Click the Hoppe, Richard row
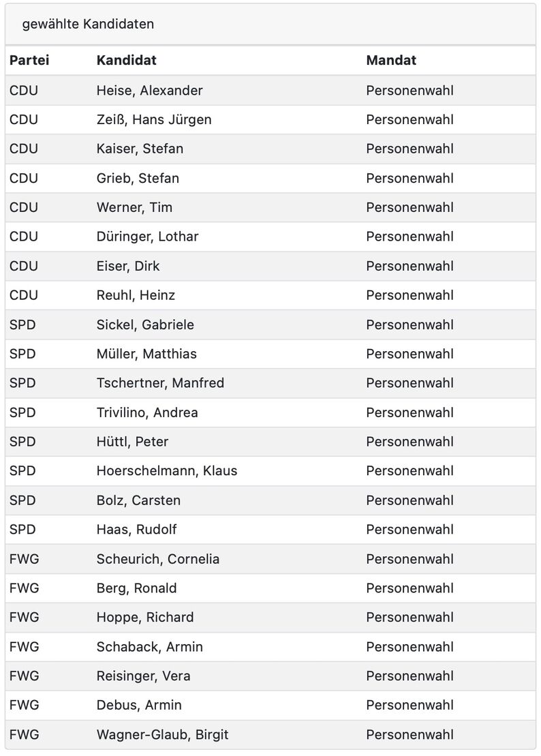 (270, 617)
